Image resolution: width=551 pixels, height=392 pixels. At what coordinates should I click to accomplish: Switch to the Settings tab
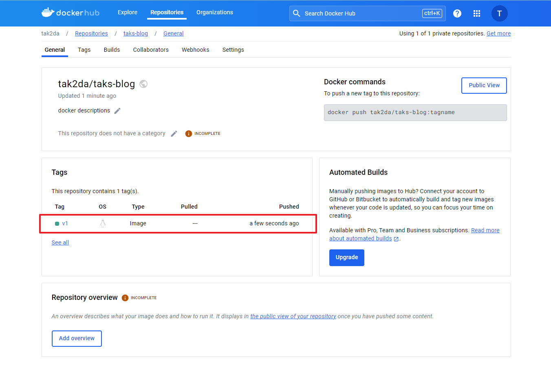(233, 50)
